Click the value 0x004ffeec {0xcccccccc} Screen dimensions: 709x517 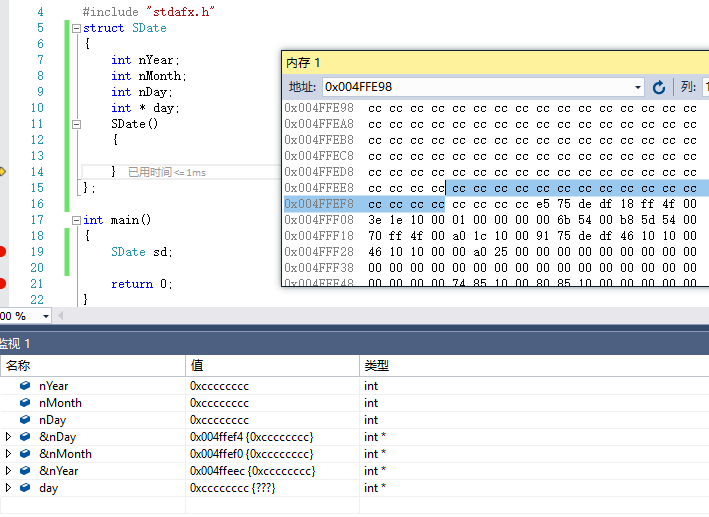252,471
